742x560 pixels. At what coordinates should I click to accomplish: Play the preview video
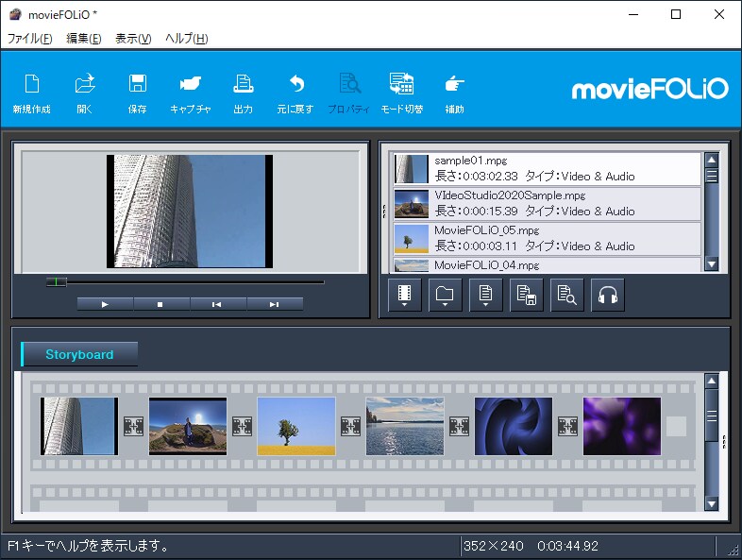(105, 304)
